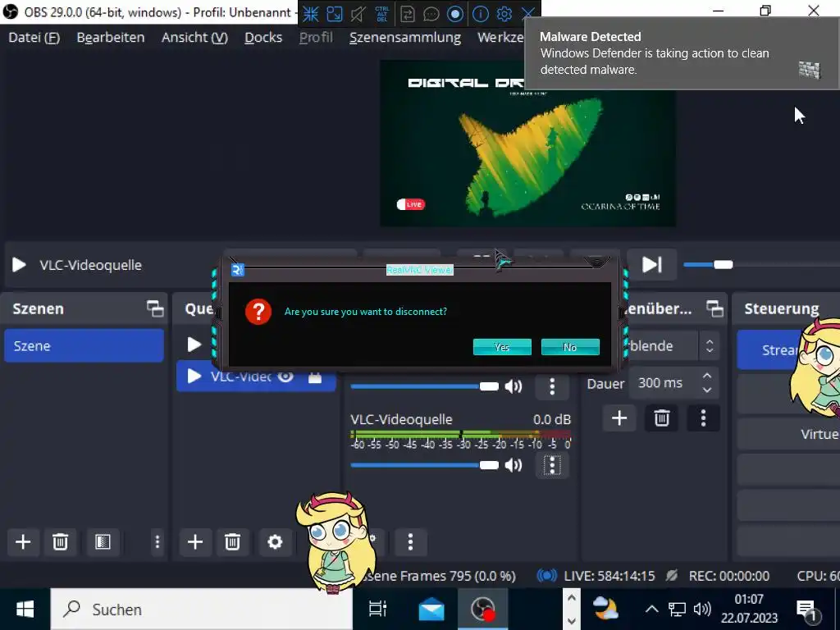Show hidden system tray icons chevron
The width and height of the screenshot is (840, 630).
(651, 609)
